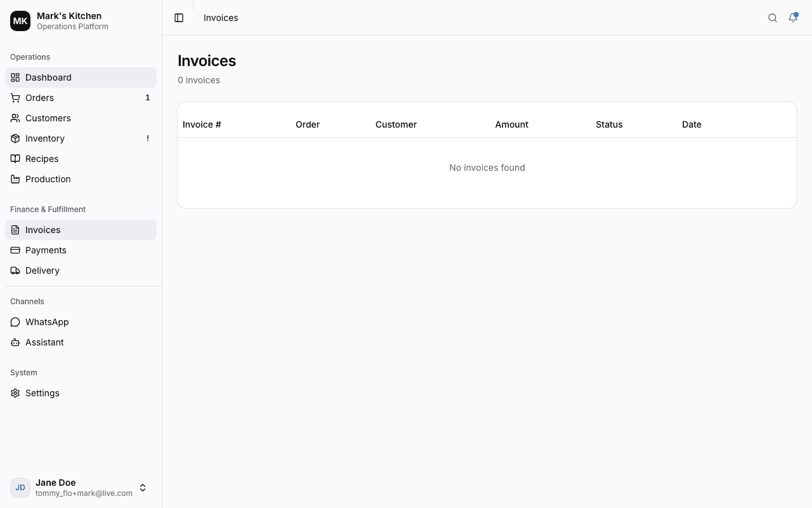Click the MK workspace avatar
812x508 pixels.
pos(20,20)
